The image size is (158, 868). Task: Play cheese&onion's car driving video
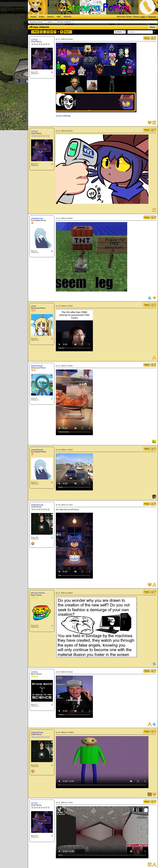[59, 483]
